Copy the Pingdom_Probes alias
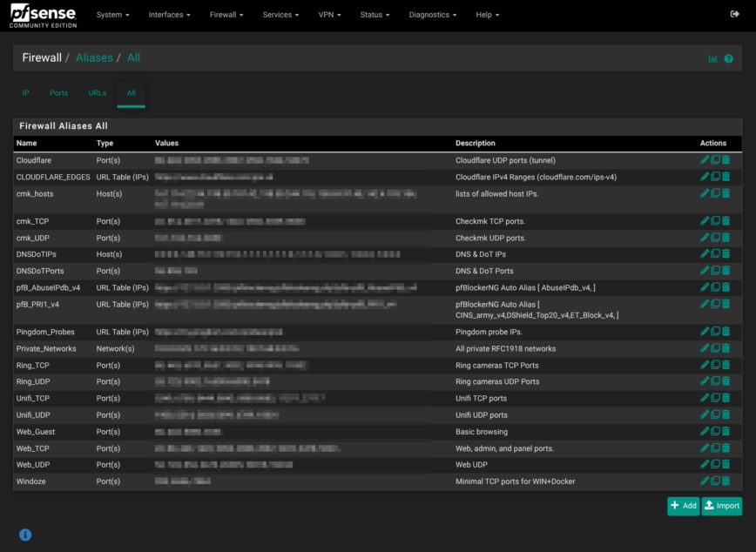Viewport: 756px width, 552px height. tap(716, 331)
